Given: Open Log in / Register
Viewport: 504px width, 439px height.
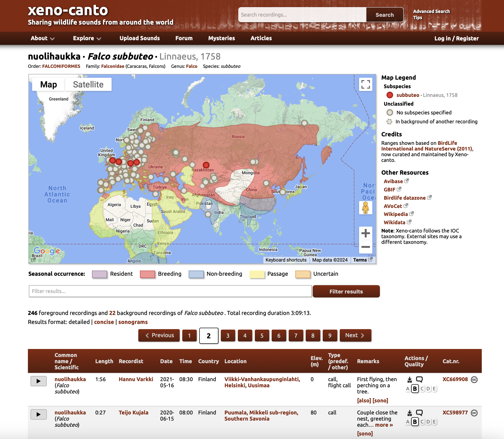Looking at the screenshot, I should coord(456,38).
